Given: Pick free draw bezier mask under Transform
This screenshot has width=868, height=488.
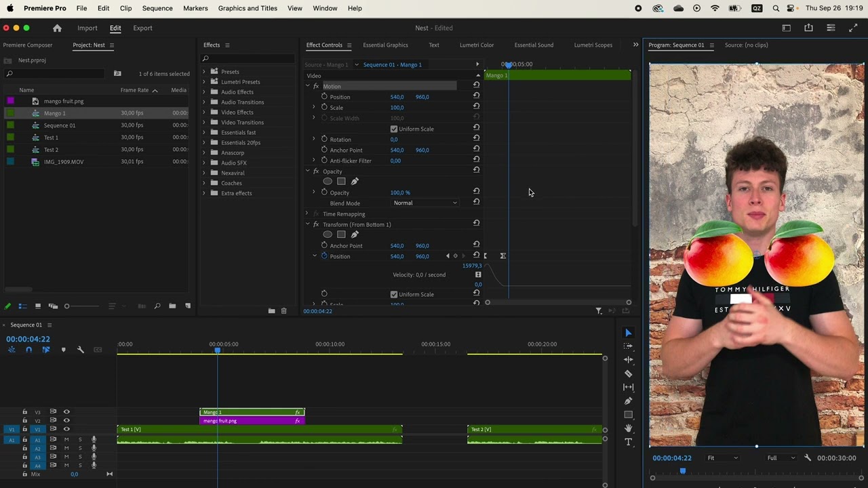Looking at the screenshot, I should (355, 235).
